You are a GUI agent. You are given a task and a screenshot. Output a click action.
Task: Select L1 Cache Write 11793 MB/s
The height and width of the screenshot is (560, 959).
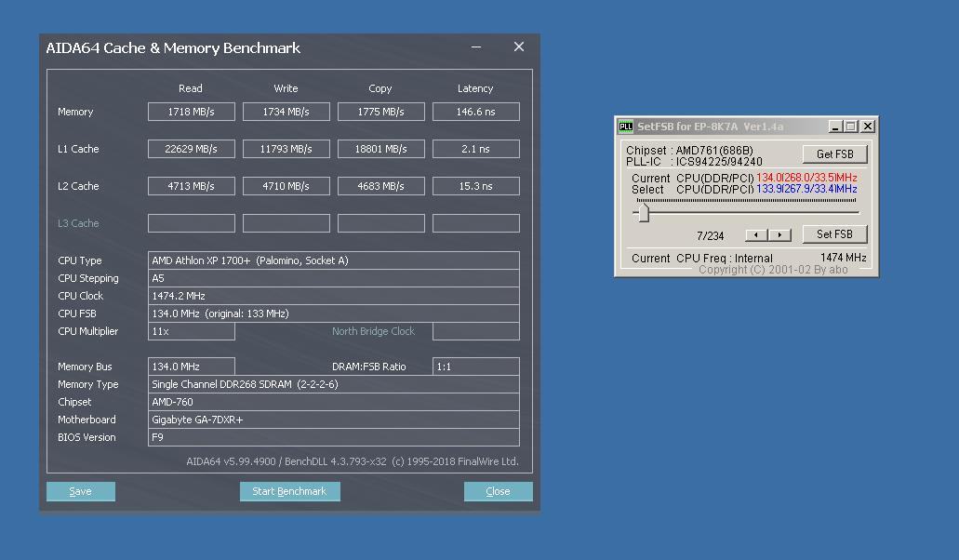point(286,149)
